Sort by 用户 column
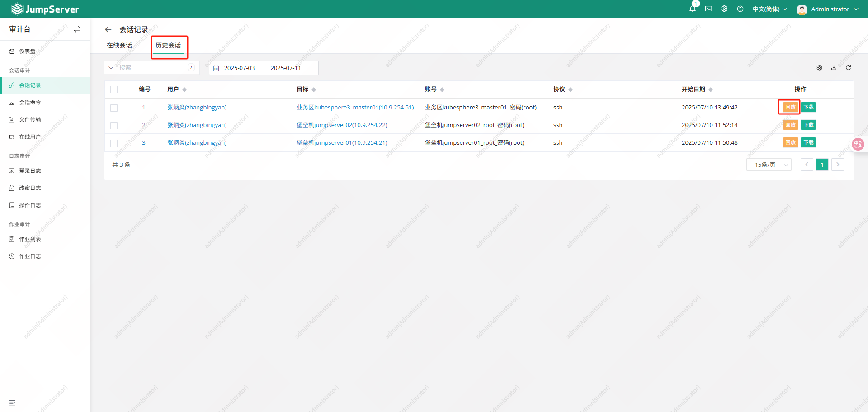Viewport: 868px width, 412px height. click(x=184, y=90)
